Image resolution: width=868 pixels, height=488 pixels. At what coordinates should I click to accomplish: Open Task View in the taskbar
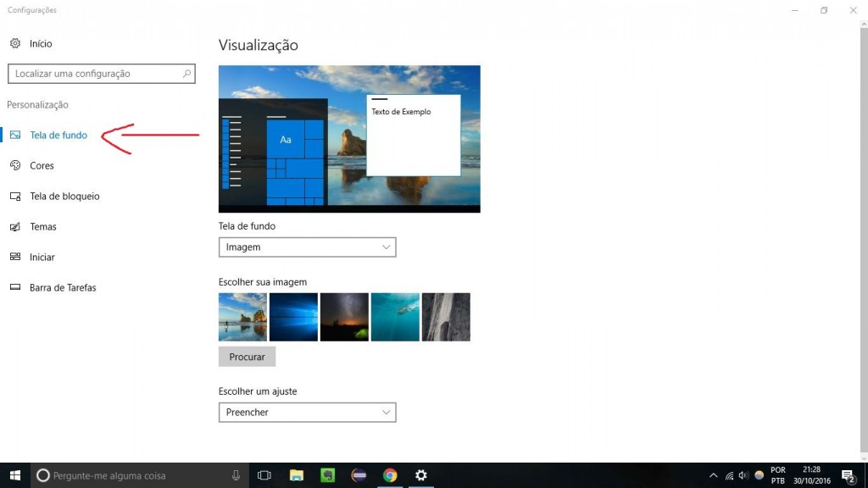click(264, 475)
